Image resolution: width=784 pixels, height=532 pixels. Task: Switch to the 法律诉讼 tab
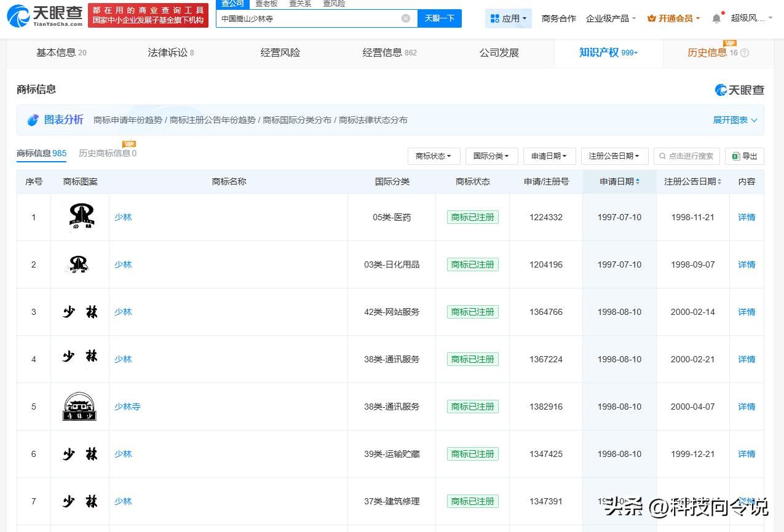(x=170, y=53)
